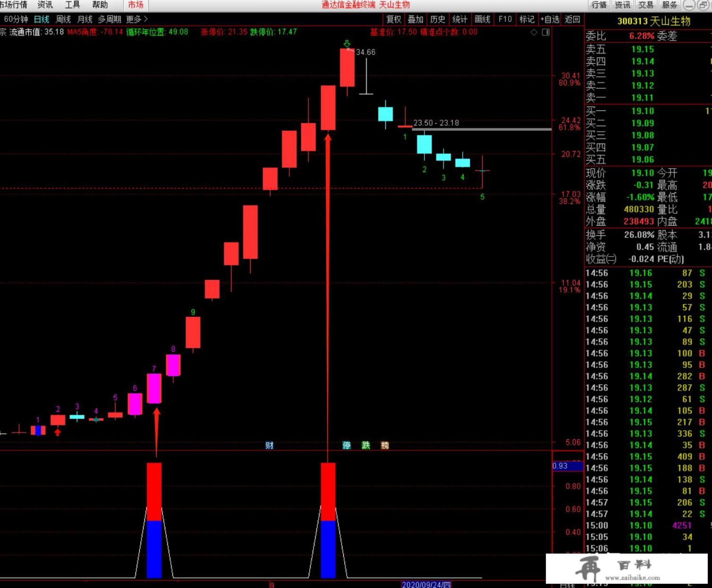Click the 涨幅 value -1.60%
This screenshot has width=712, height=588.
tap(640, 197)
